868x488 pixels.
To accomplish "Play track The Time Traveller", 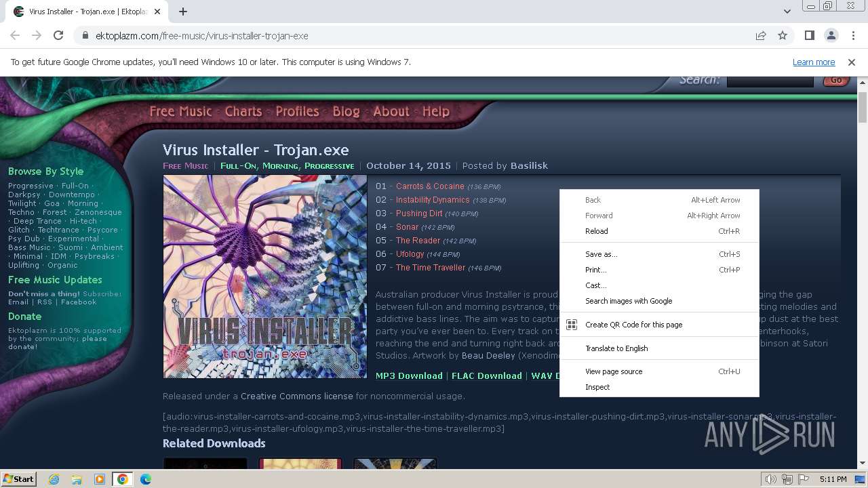I will (x=431, y=268).
